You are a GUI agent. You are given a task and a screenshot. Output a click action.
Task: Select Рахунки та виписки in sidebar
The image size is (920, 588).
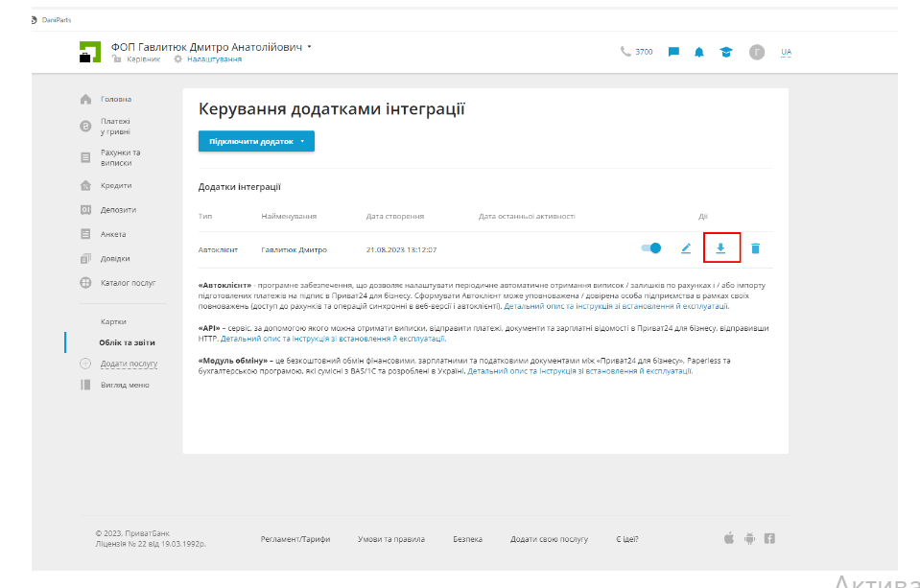(x=120, y=157)
